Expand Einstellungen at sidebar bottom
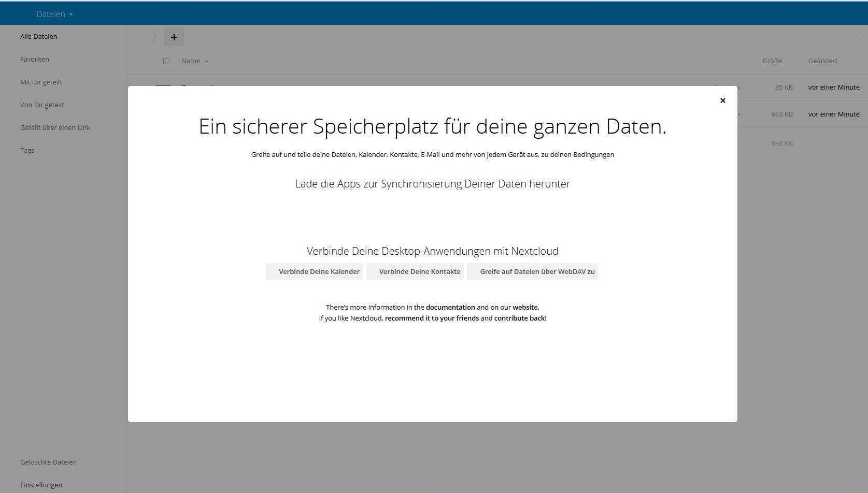The width and height of the screenshot is (868, 493). (x=41, y=485)
